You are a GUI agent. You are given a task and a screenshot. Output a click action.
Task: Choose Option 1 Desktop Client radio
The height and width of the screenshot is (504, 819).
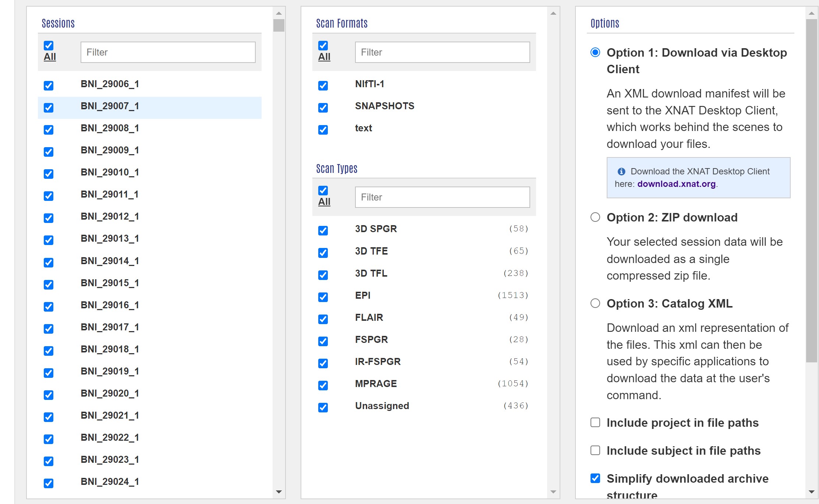click(x=595, y=52)
